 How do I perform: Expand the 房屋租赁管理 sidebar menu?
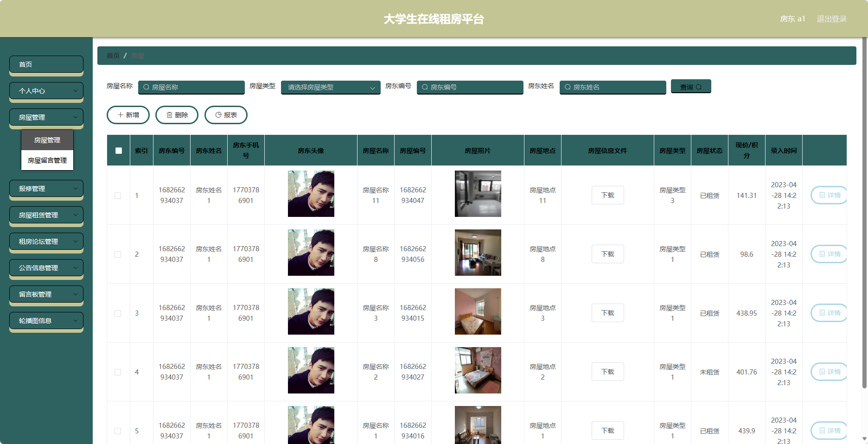coord(46,215)
